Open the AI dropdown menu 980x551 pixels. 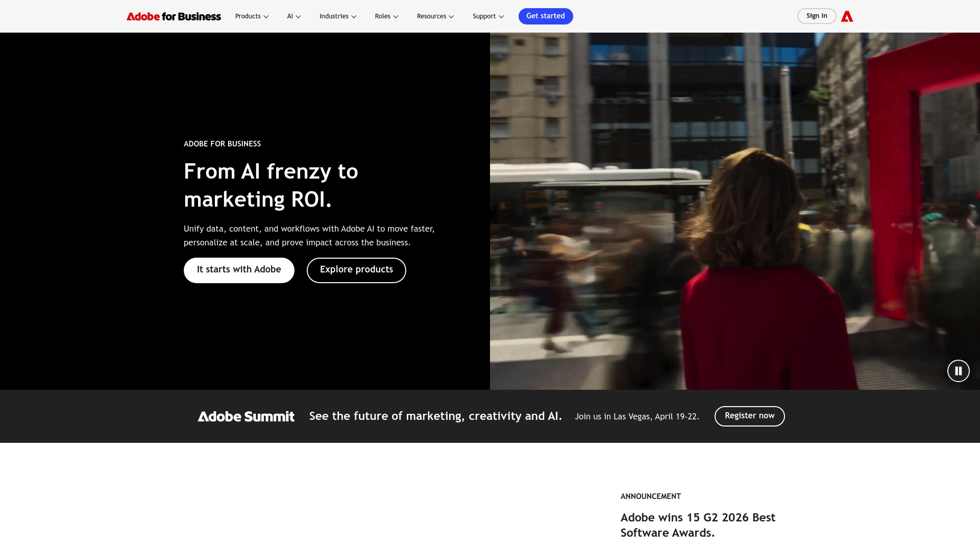[293, 16]
